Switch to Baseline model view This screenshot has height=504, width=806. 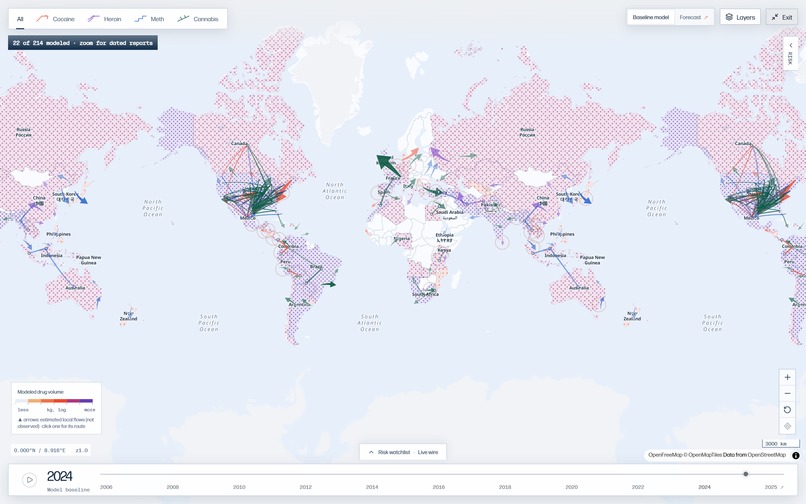coord(650,17)
